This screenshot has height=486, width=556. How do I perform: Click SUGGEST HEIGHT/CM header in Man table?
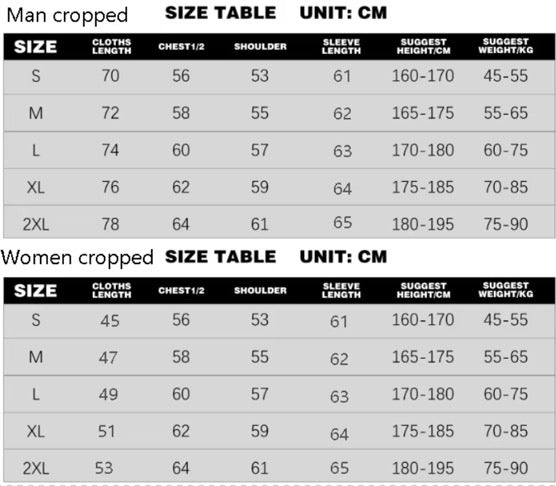pyautogui.click(x=423, y=46)
